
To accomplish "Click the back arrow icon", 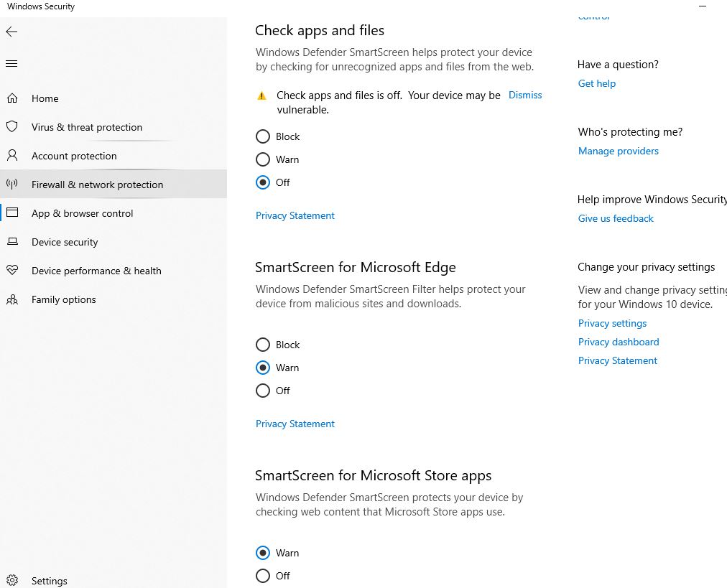I will (x=11, y=32).
